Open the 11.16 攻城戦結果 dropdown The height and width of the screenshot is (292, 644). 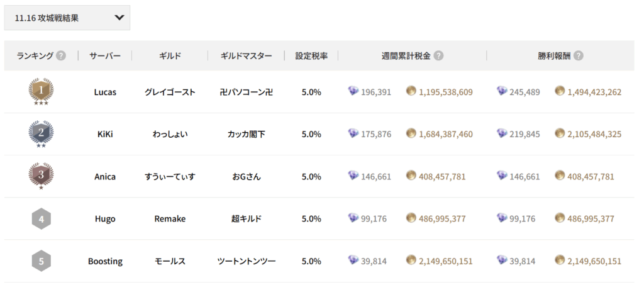pos(67,18)
